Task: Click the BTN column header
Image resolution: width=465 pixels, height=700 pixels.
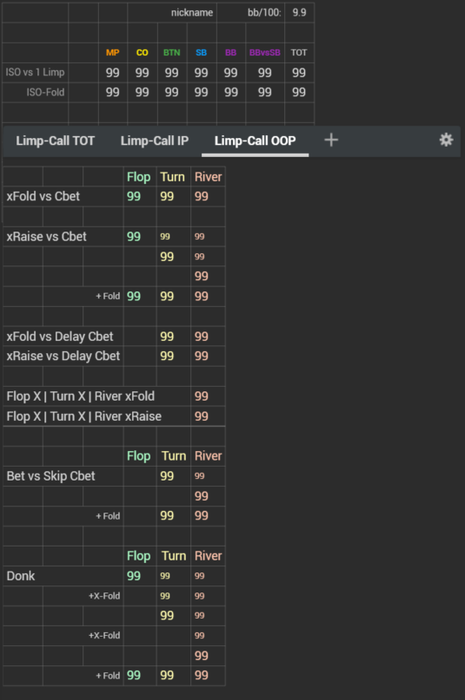Action: [x=172, y=53]
